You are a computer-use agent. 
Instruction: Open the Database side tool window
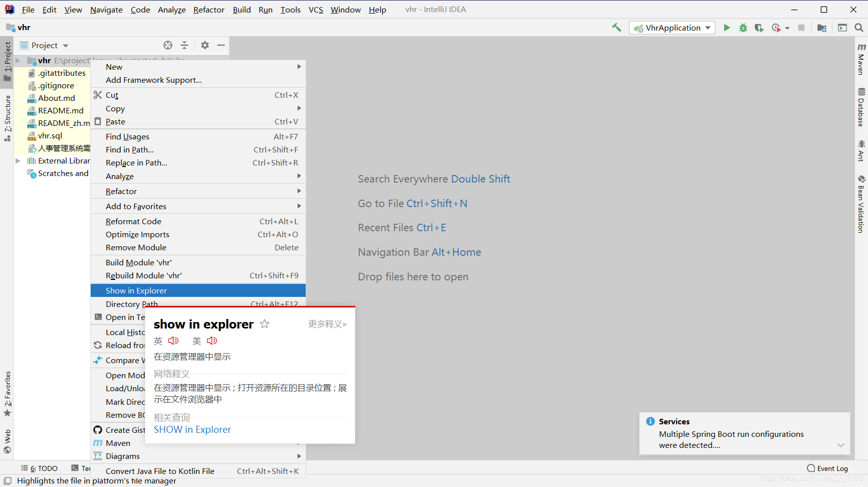coord(861,107)
